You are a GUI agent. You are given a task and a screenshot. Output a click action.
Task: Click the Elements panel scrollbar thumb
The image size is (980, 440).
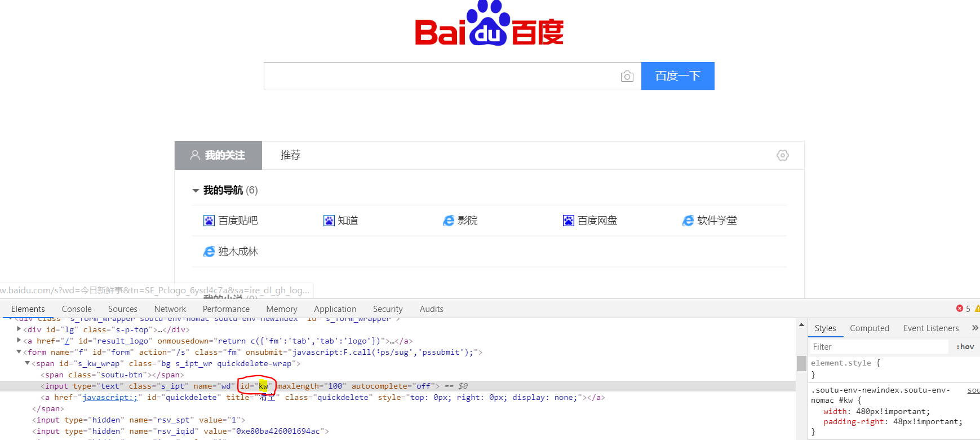click(801, 363)
